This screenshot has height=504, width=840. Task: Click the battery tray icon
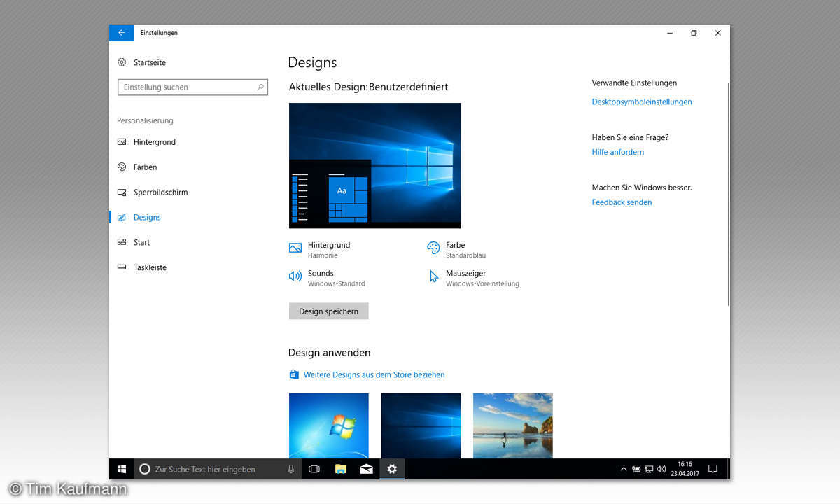coord(636,469)
